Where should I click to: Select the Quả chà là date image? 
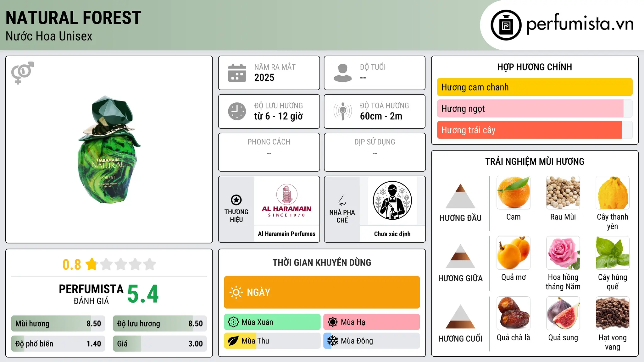(x=514, y=313)
